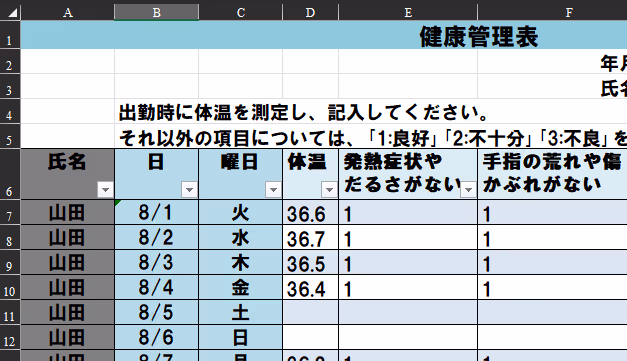Select the temperature cell 36.4

coord(311,287)
